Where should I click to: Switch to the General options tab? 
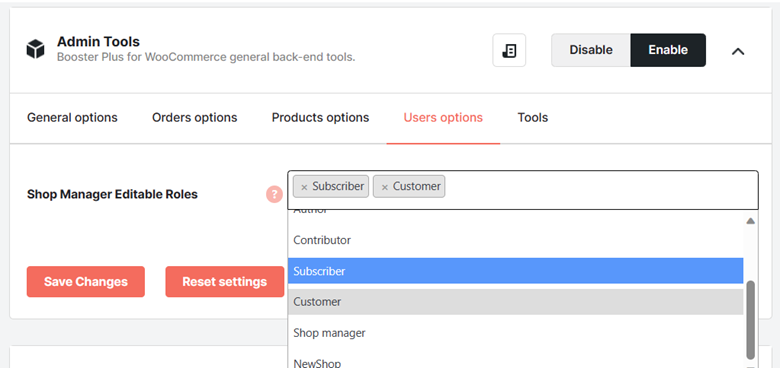[72, 118]
